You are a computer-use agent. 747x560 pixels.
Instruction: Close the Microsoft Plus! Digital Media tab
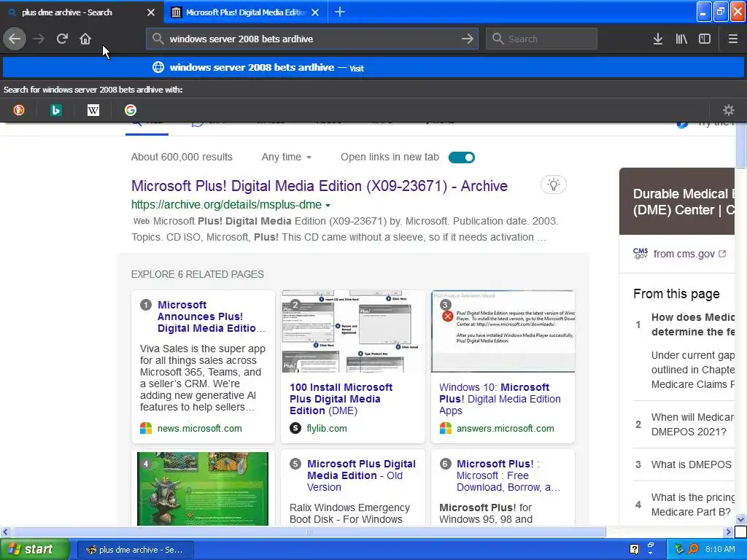tap(315, 12)
